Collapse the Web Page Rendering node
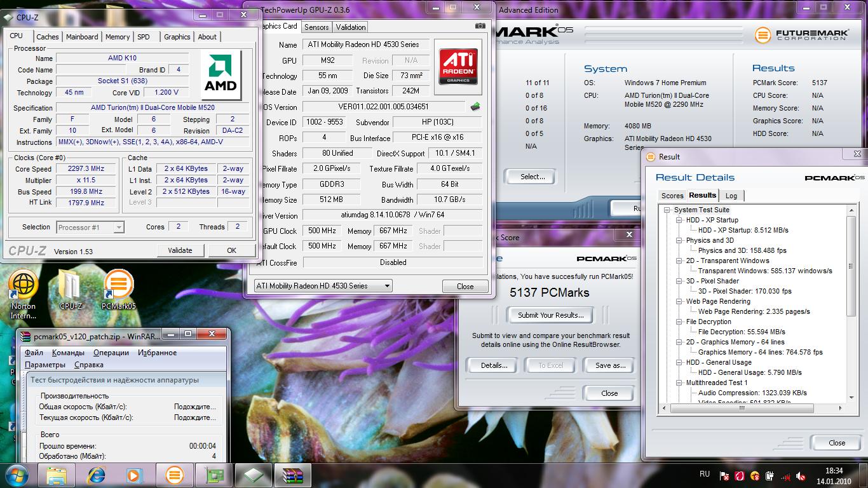This screenshot has width=868, height=488. (679, 301)
